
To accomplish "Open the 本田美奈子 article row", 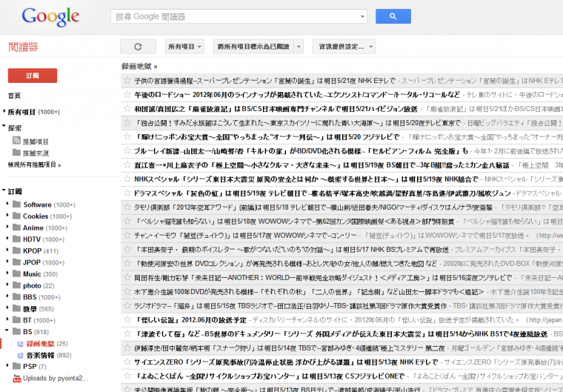I will 342,250.
